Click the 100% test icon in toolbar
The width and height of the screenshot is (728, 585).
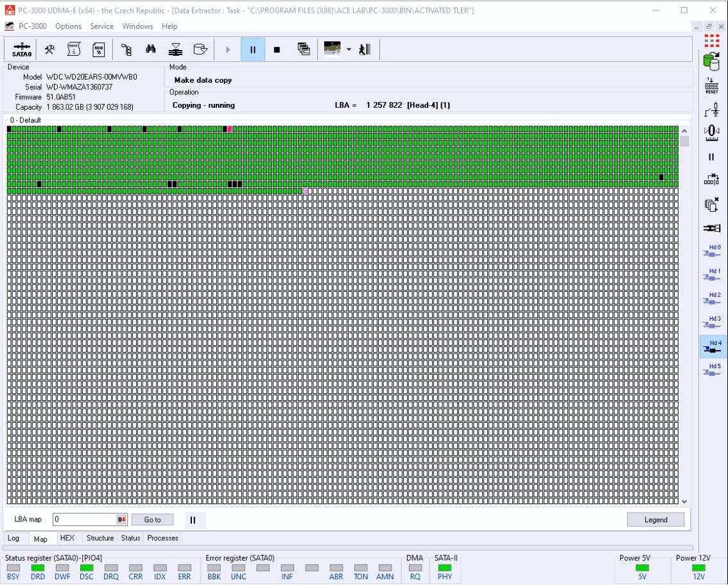[x=99, y=49]
